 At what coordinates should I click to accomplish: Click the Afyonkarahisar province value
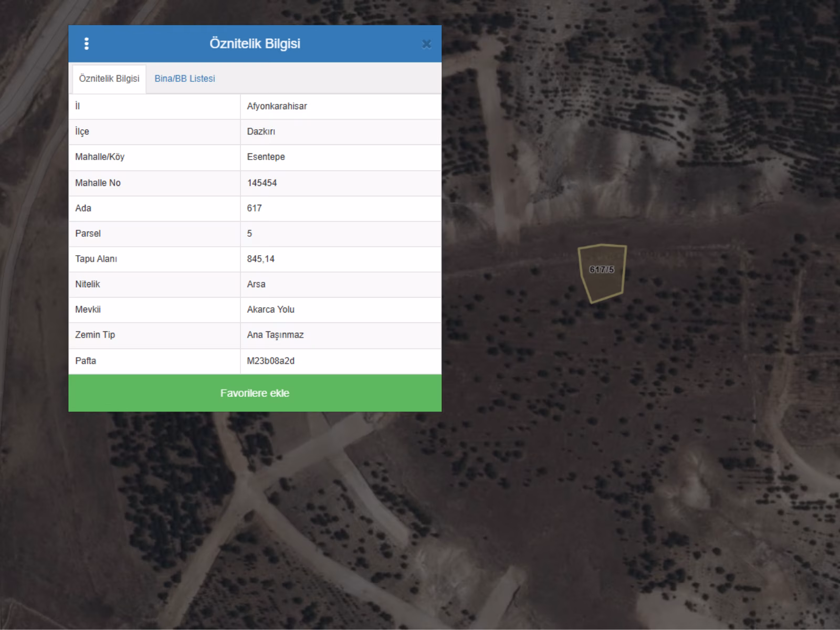pyautogui.click(x=277, y=107)
